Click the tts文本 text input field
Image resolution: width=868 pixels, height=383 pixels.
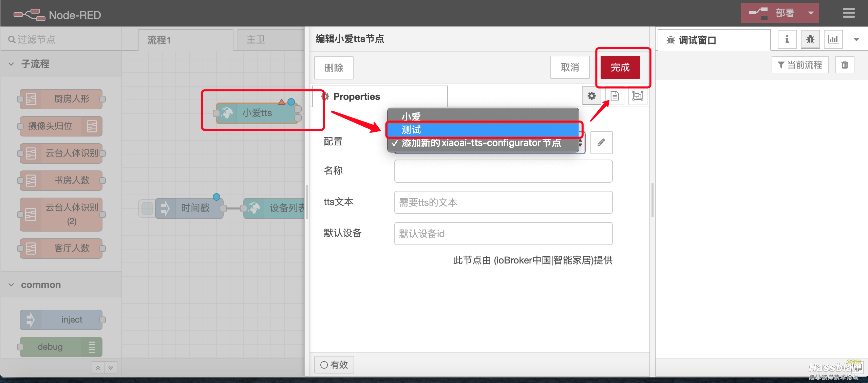click(503, 202)
